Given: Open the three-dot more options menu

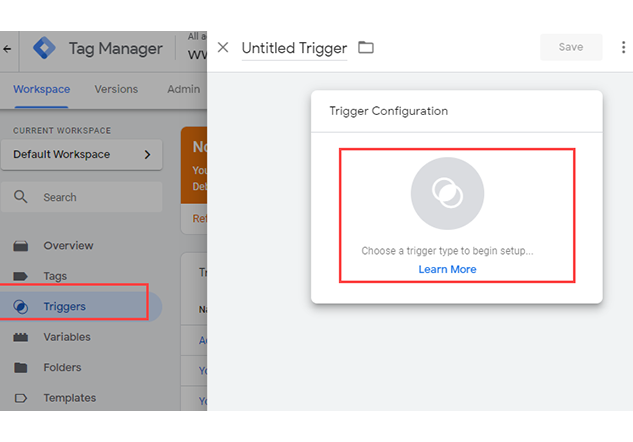Looking at the screenshot, I should (x=623, y=47).
